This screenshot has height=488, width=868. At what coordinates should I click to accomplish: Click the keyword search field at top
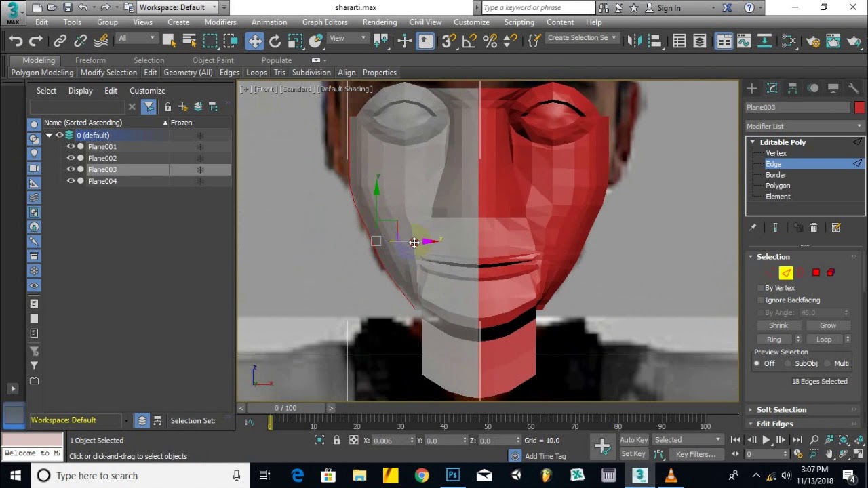point(539,8)
